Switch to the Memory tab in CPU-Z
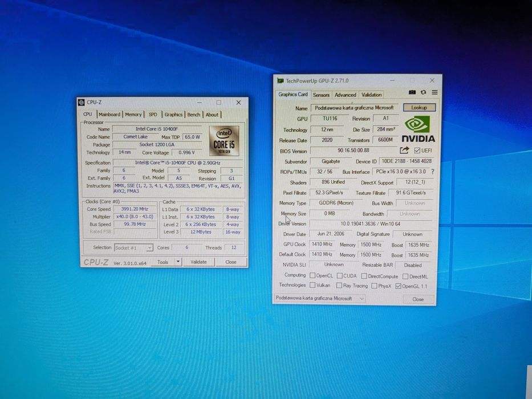This screenshot has height=399, width=532. point(133,115)
